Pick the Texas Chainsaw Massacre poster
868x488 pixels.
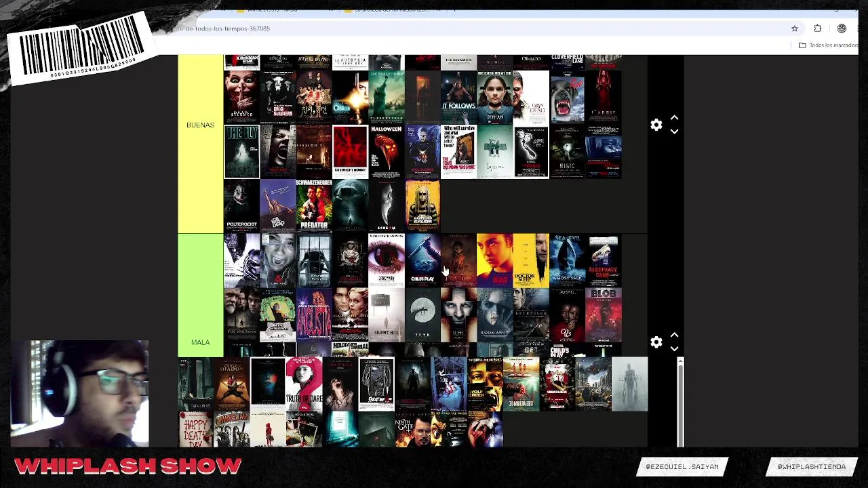[458, 152]
